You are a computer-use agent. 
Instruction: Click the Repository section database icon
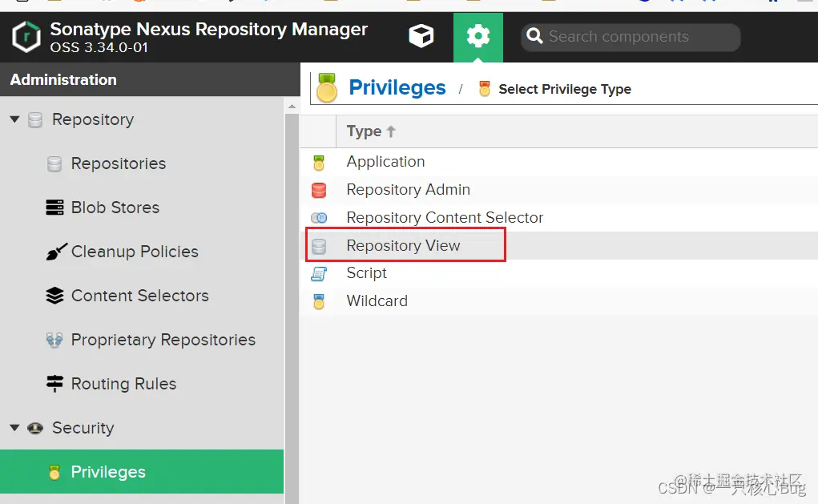[x=35, y=120]
